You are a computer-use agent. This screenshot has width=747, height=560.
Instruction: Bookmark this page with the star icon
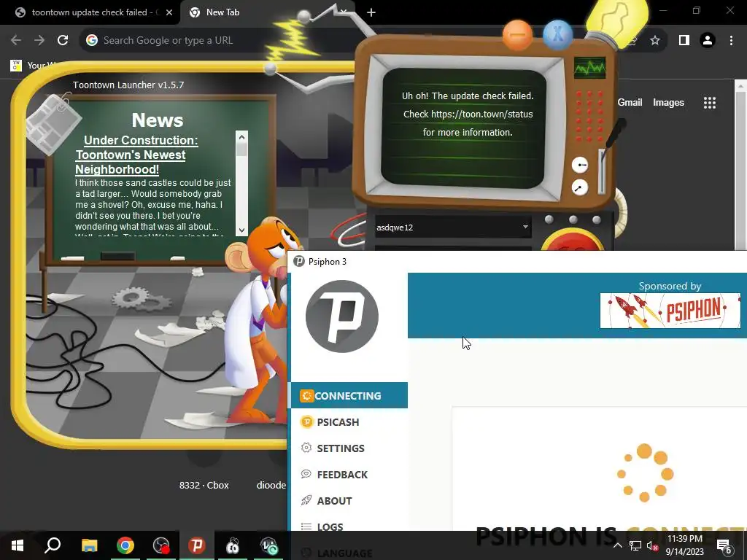pyautogui.click(x=655, y=40)
